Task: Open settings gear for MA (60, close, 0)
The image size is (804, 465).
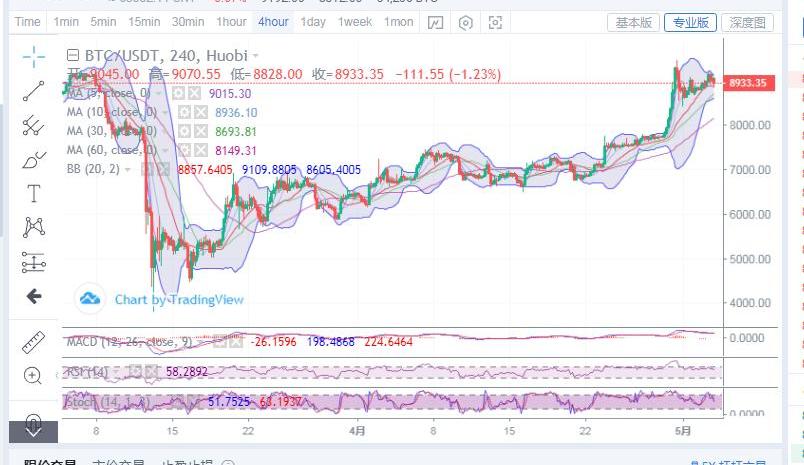Action: 185,150
